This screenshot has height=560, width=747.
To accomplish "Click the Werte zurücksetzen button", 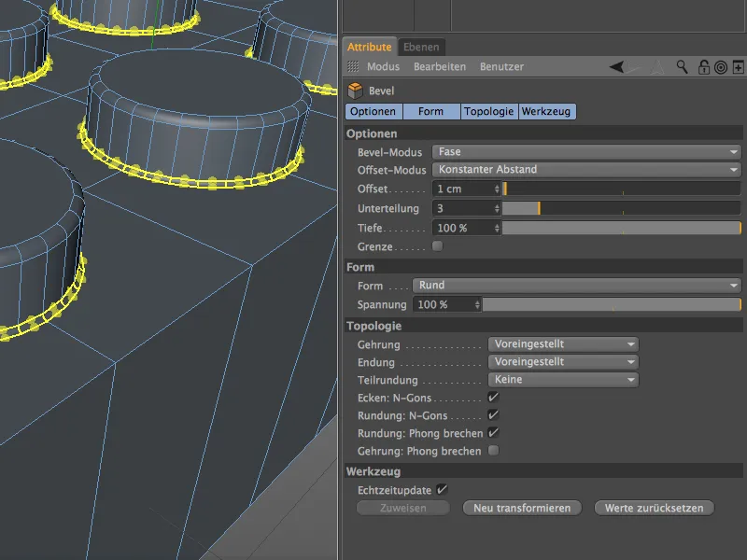I will click(655, 508).
